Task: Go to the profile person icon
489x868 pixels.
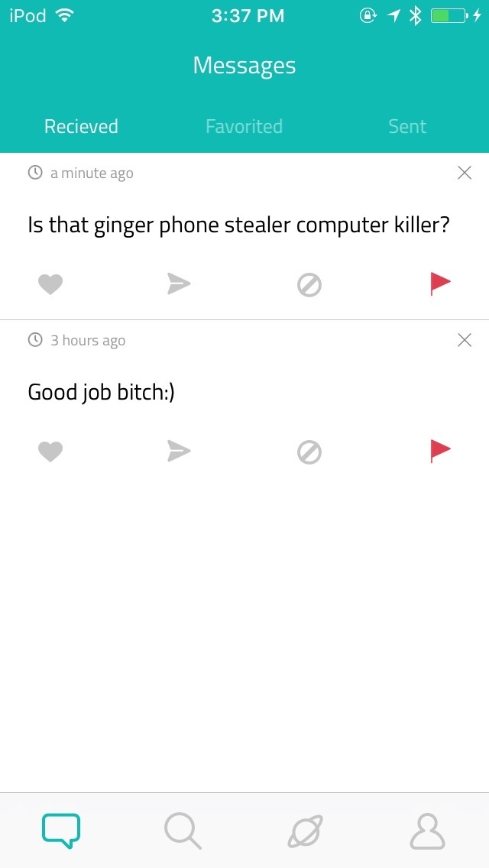Action: [x=427, y=831]
